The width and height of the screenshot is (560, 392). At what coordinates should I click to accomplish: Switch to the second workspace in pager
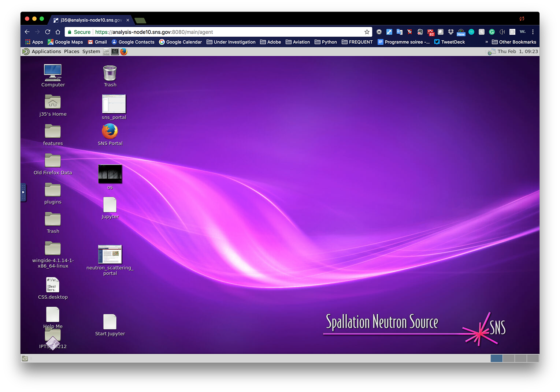508,358
